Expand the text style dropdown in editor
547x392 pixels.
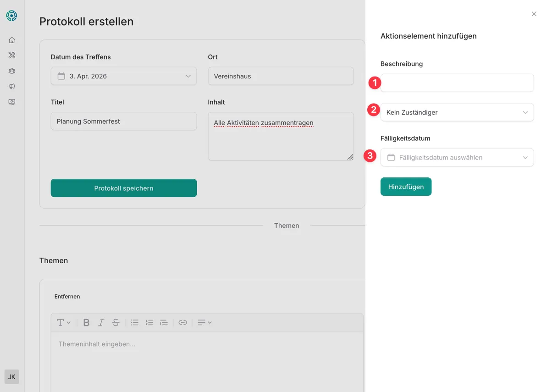coord(63,323)
